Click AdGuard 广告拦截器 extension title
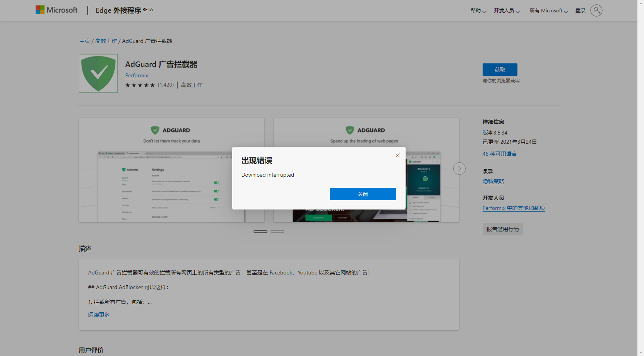Viewport: 644px width, 356px height. [161, 64]
